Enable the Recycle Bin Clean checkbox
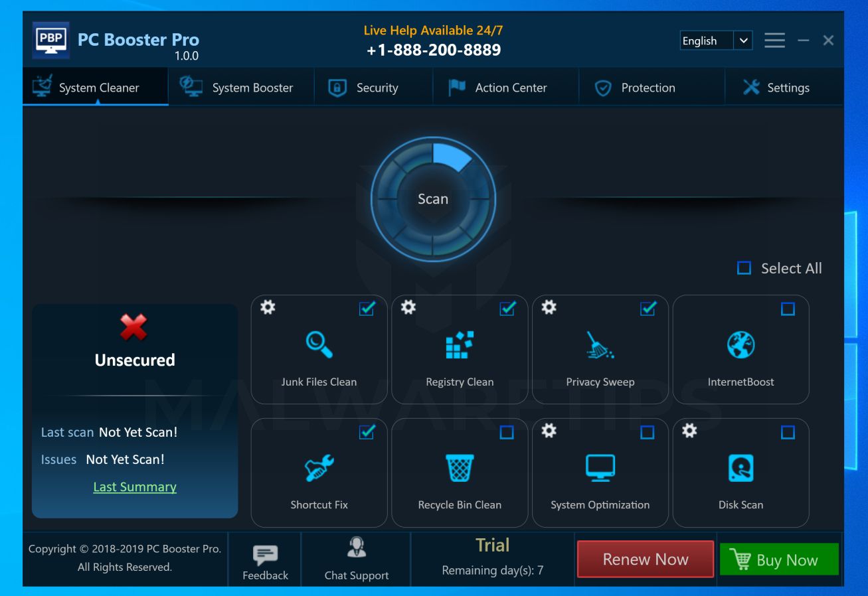This screenshot has height=596, width=868. tap(507, 433)
